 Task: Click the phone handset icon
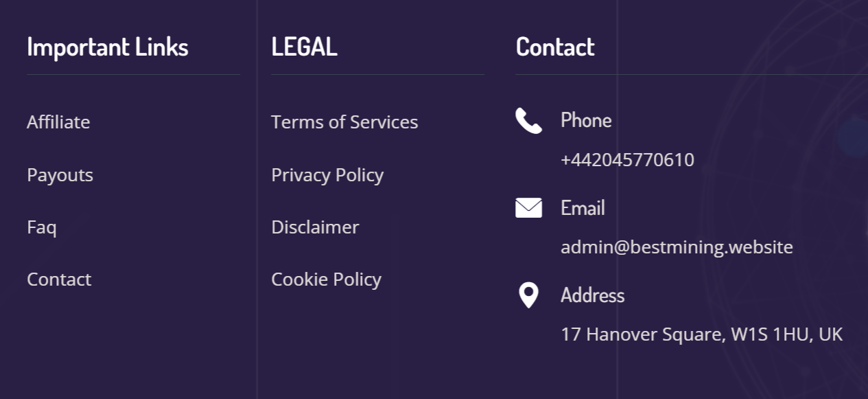coord(528,121)
